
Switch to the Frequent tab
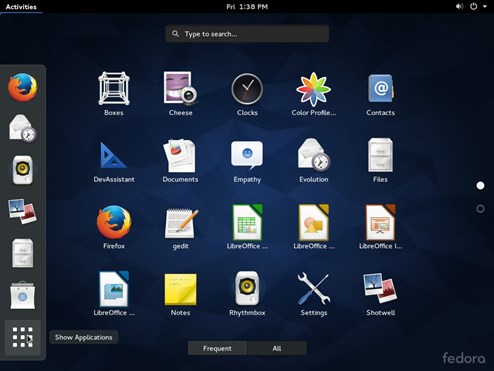pos(217,348)
